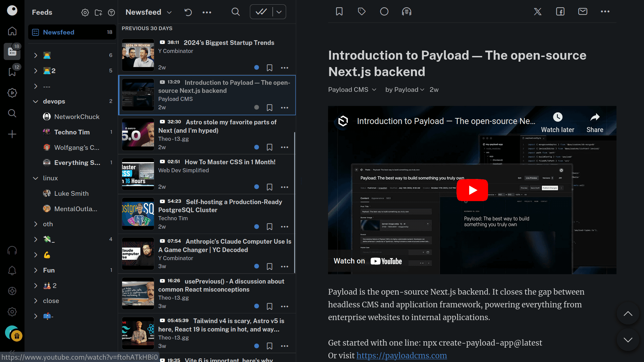Click the plus add-feed icon in sidebar
Viewport: 644px width, 362px height.
click(x=12, y=134)
